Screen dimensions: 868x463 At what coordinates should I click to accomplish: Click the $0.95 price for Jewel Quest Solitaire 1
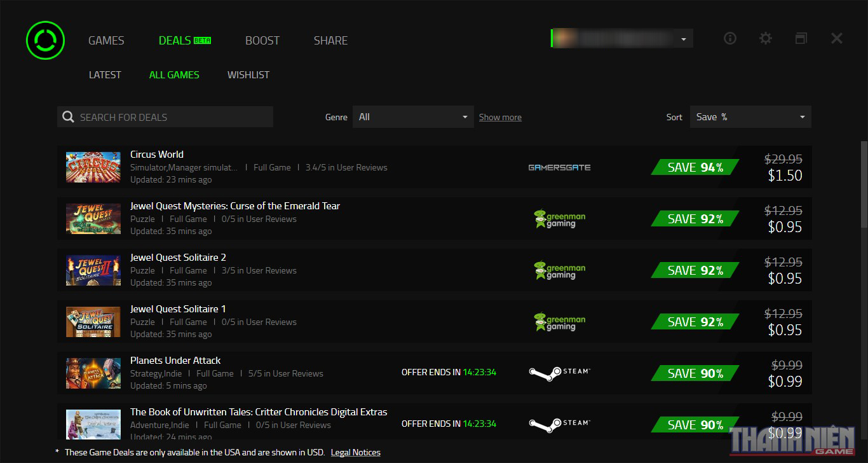coord(785,330)
